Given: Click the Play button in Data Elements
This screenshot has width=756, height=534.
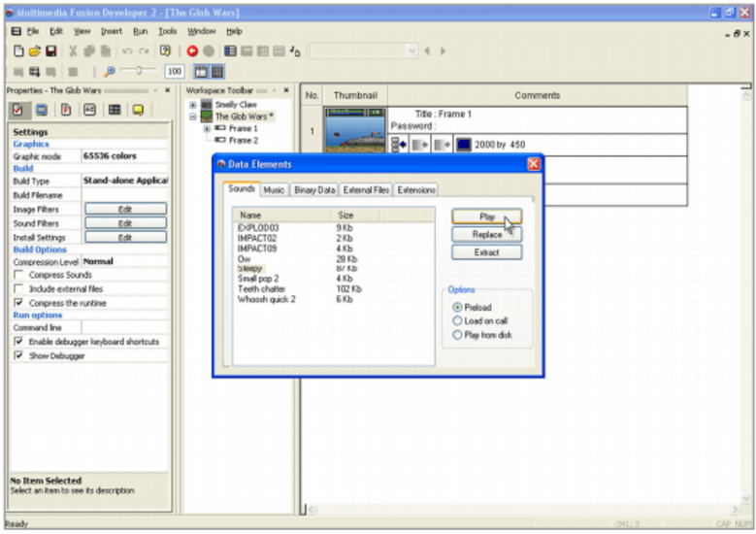Looking at the screenshot, I should pyautogui.click(x=486, y=217).
